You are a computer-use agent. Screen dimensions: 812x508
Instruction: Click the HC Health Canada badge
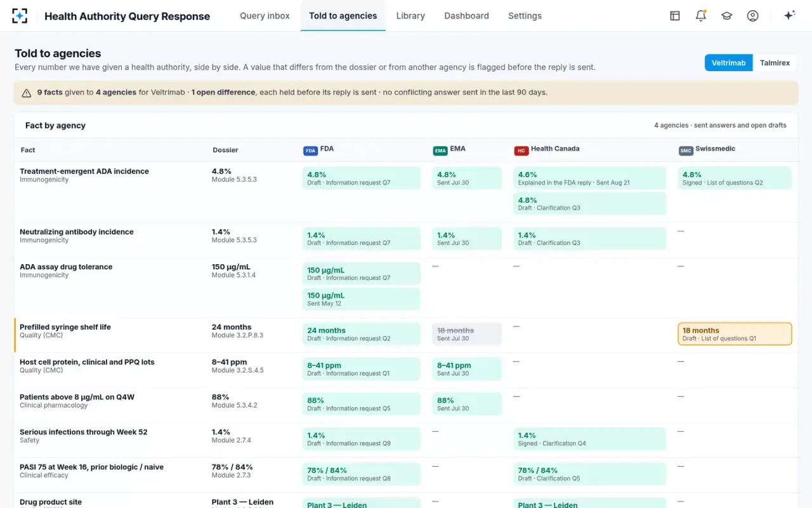521,150
